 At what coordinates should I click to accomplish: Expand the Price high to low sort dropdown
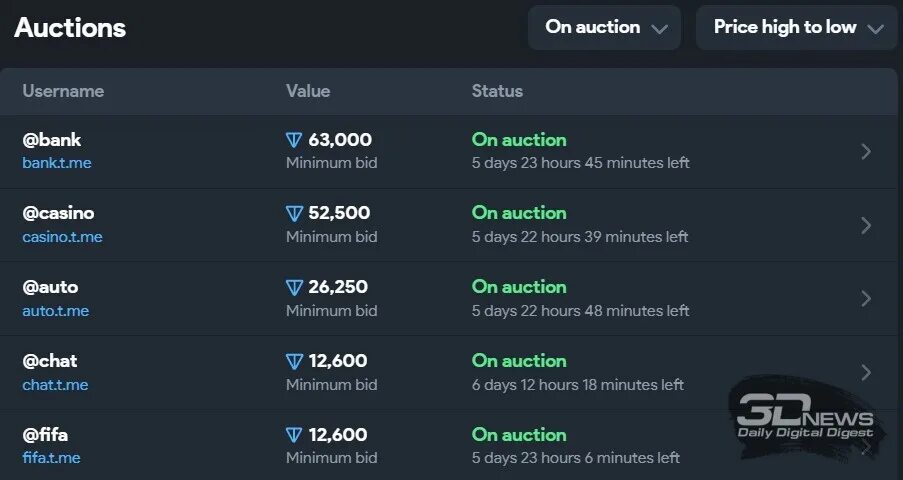pyautogui.click(x=796, y=27)
